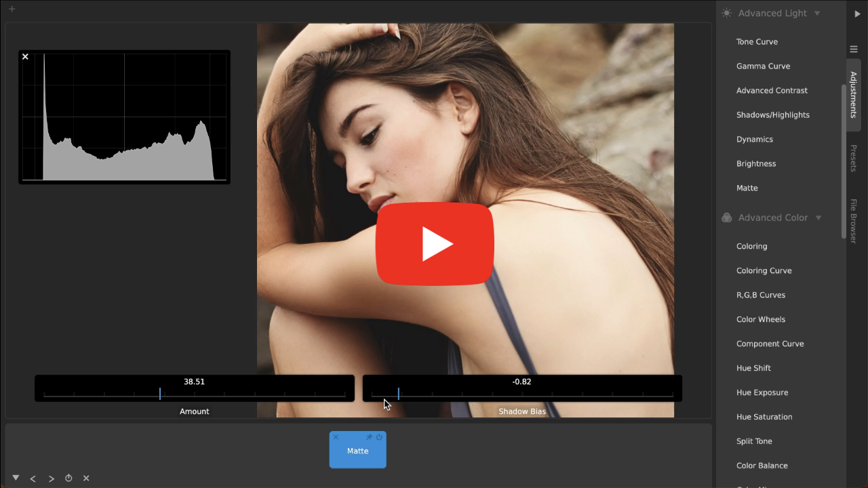Add a Hue Exposure adjustment
The image size is (868, 488).
click(762, 392)
